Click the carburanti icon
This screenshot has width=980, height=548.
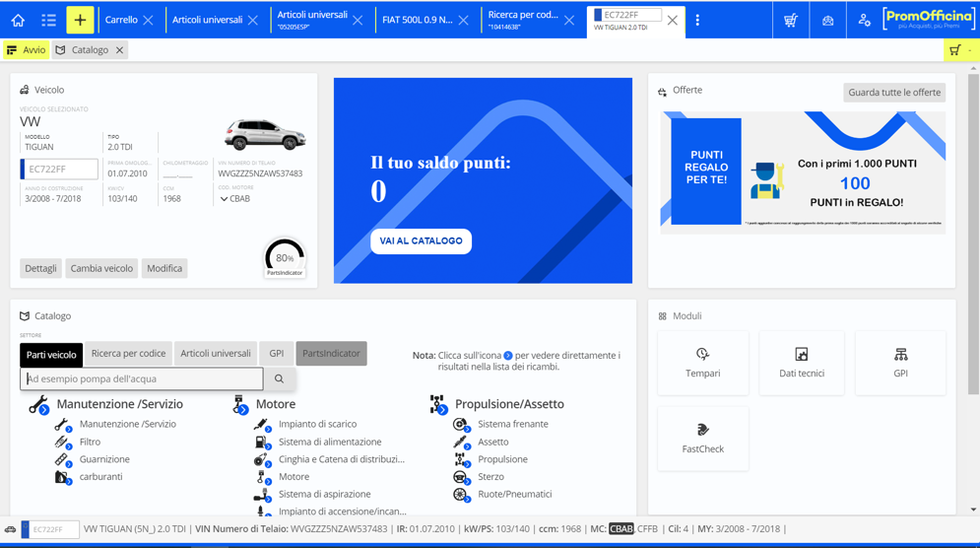pyautogui.click(x=63, y=477)
